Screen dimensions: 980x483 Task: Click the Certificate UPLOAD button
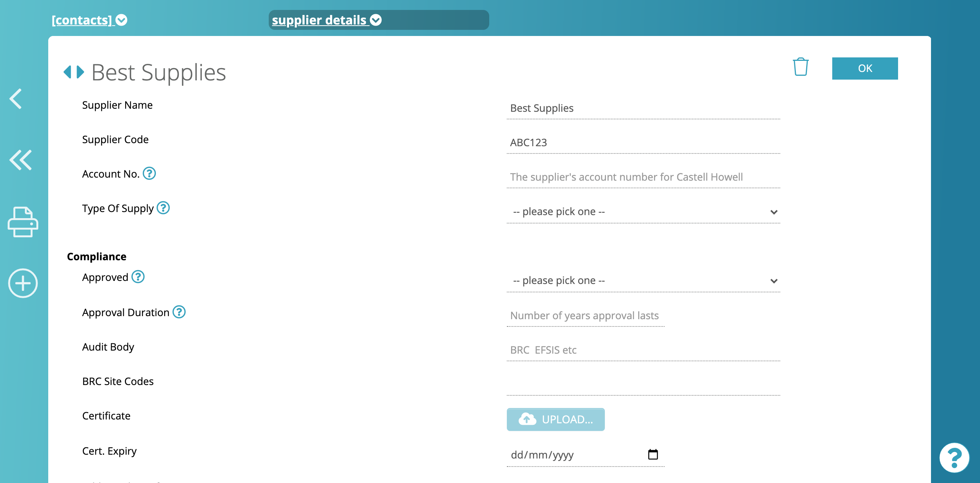point(555,419)
